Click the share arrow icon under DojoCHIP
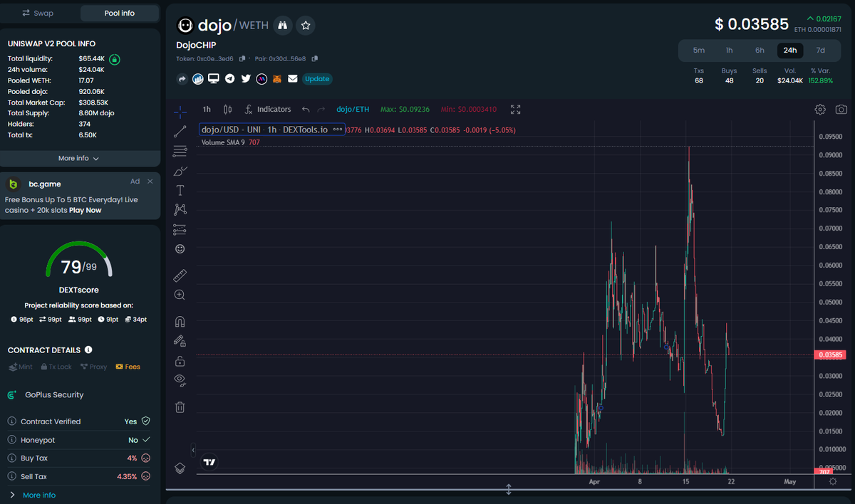Screen dimensions: 855x504 [x=182, y=79]
